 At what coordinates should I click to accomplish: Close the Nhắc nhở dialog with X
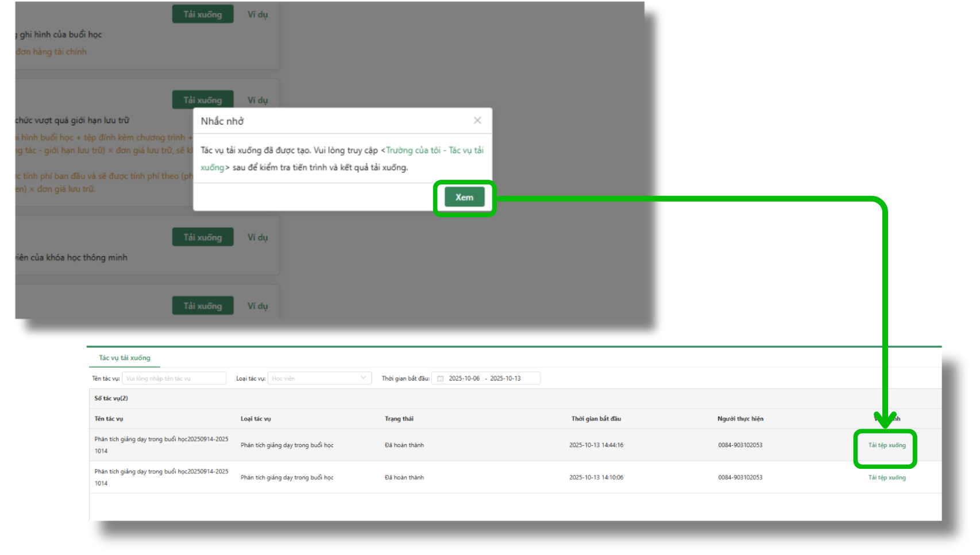(477, 121)
